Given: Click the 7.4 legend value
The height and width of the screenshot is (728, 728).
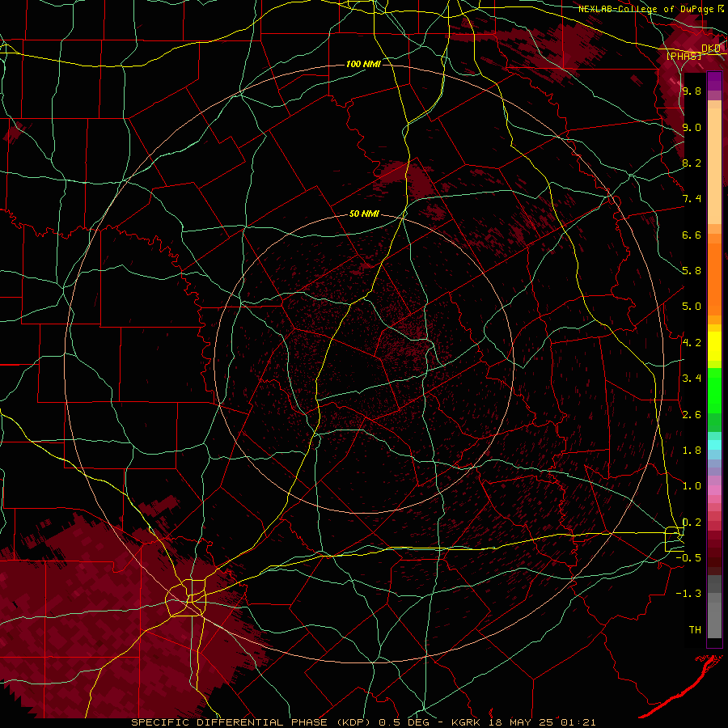Looking at the screenshot, I should [692, 199].
